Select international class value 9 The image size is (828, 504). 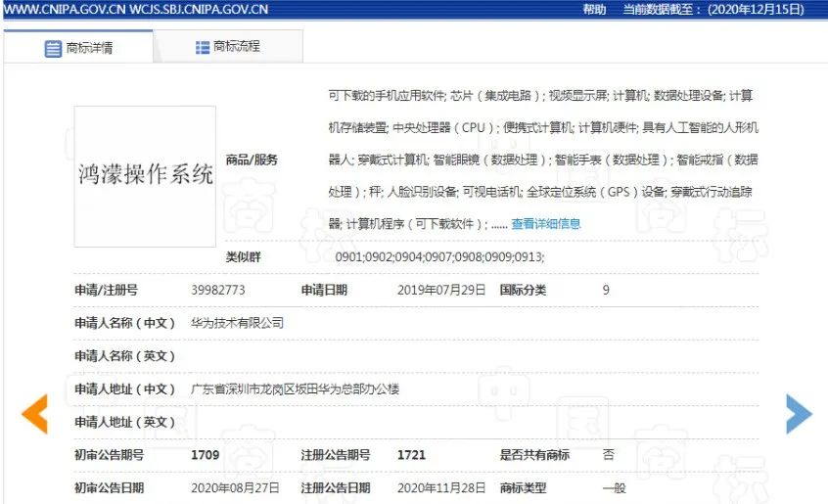606,290
